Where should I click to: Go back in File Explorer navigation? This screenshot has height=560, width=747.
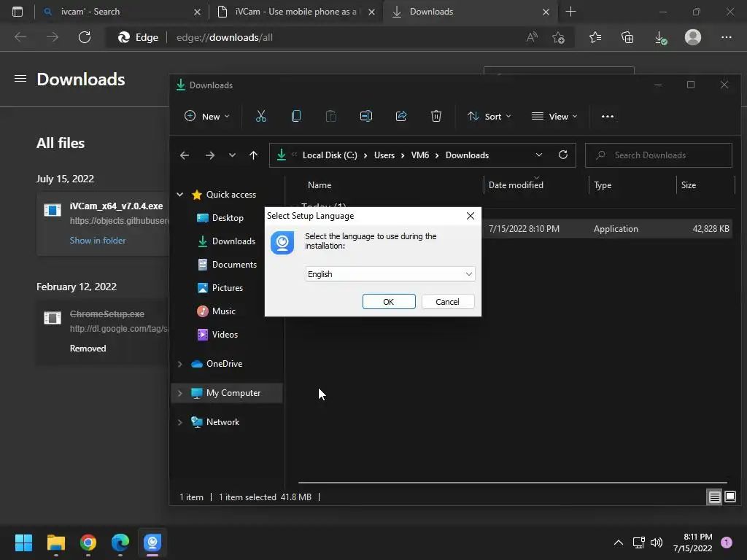[185, 155]
